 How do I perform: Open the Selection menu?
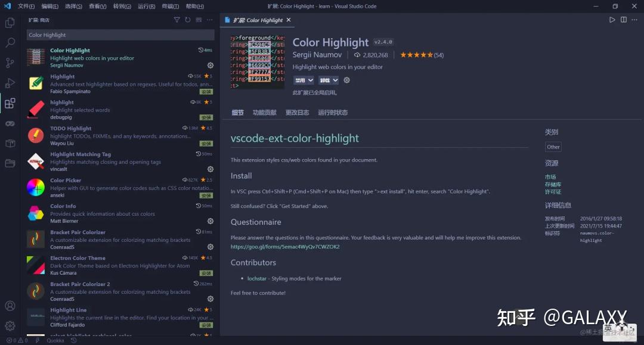73,6
